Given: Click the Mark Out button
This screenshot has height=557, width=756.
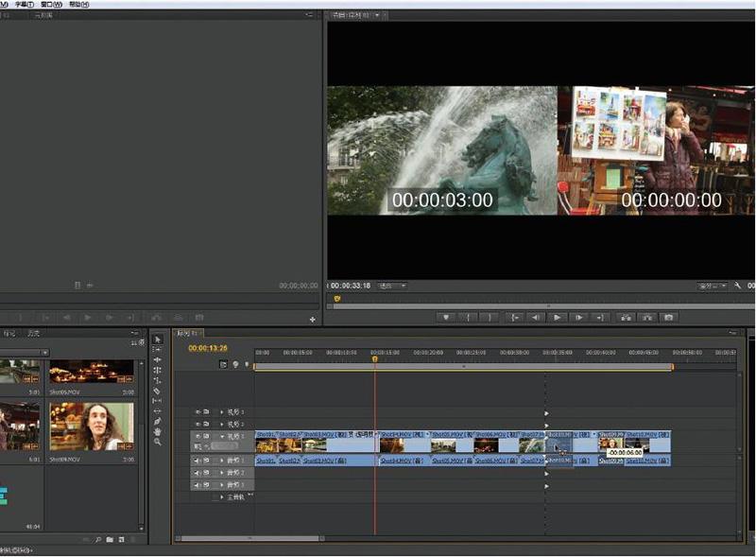Looking at the screenshot, I should pos(490,318).
